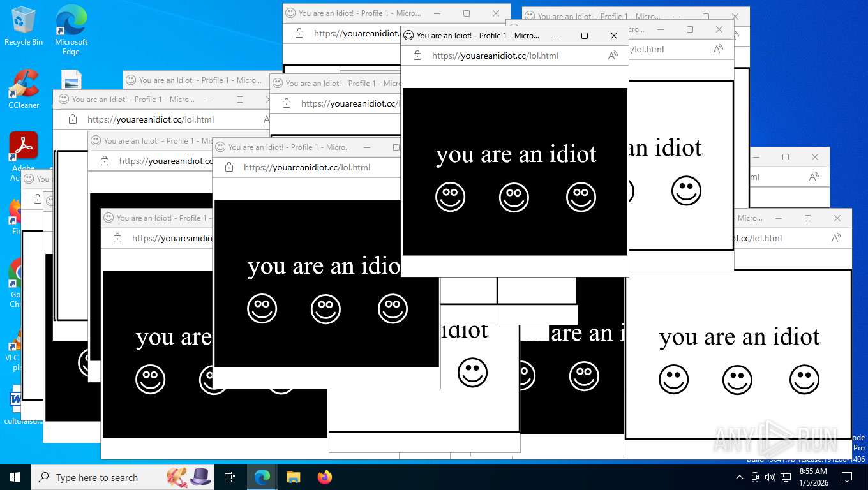Click right smiley on the bottom-right white page

pos(804,380)
